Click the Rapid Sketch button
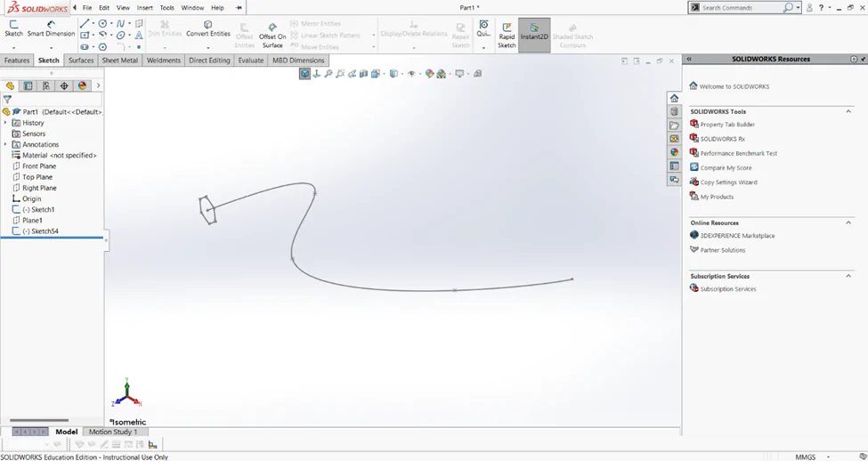 click(x=507, y=36)
